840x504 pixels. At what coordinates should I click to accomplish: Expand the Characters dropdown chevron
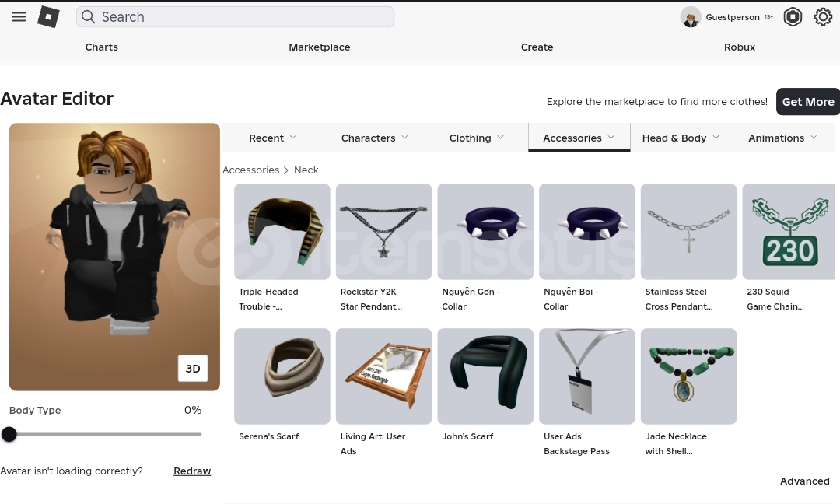coord(404,137)
